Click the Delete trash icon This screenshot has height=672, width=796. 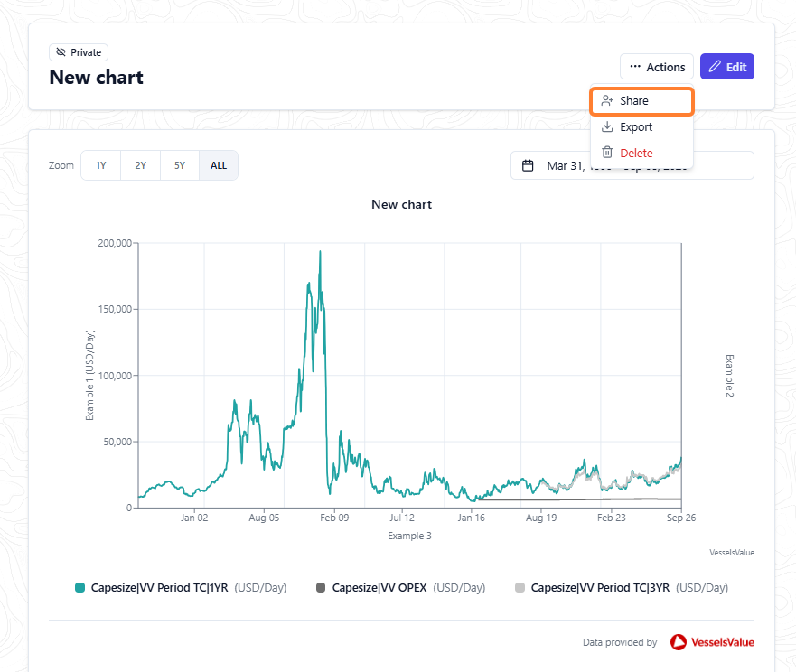pos(607,153)
